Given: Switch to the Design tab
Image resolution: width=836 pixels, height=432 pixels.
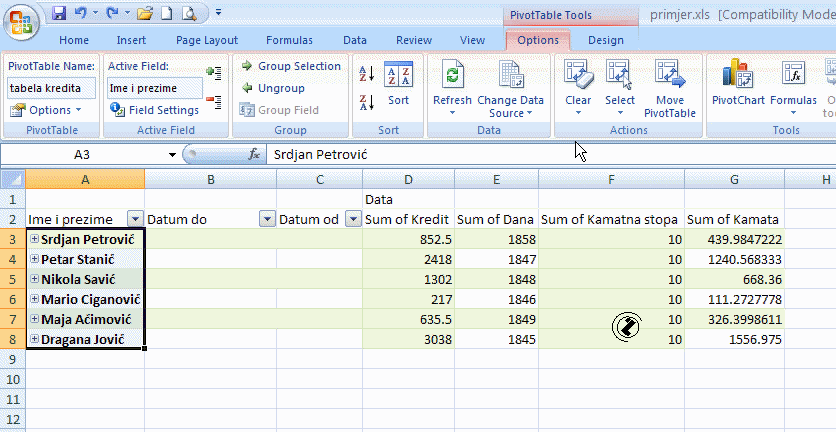Looking at the screenshot, I should pos(605,40).
